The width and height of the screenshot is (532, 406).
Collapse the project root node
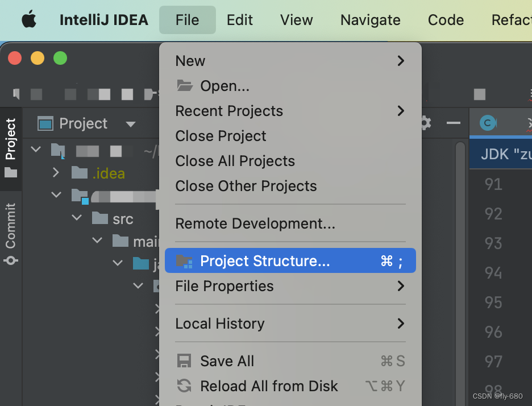(36, 149)
